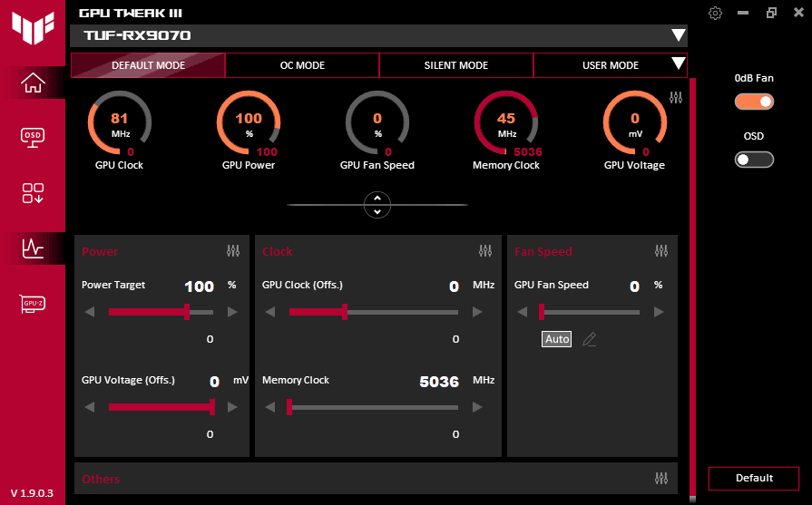The image size is (812, 505).
Task: Enable the OSD toggle switch
Action: pyautogui.click(x=754, y=160)
